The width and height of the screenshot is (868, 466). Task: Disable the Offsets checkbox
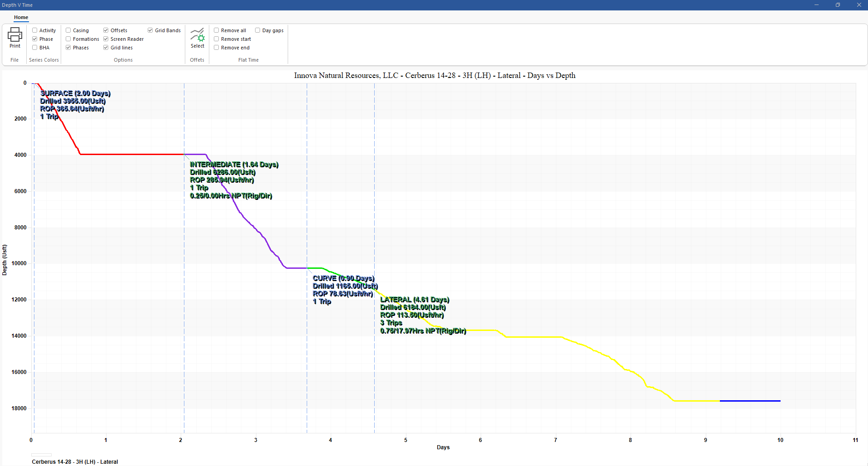pyautogui.click(x=106, y=30)
